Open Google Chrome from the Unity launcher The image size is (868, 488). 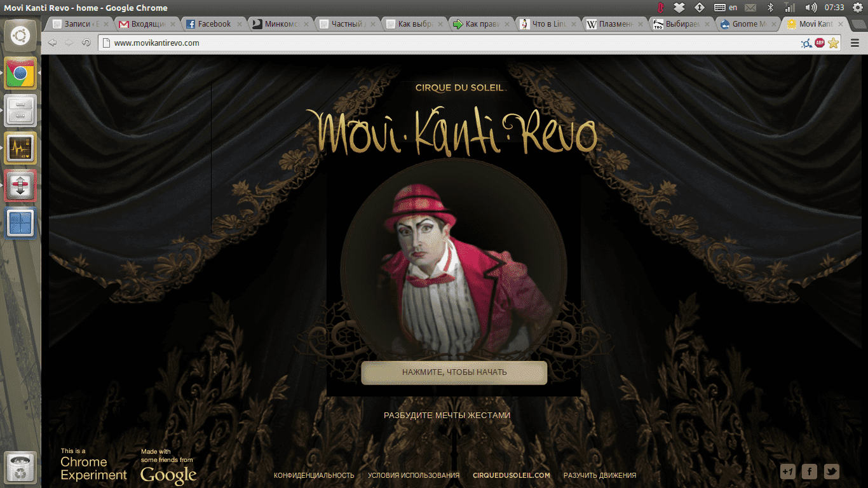(x=20, y=74)
